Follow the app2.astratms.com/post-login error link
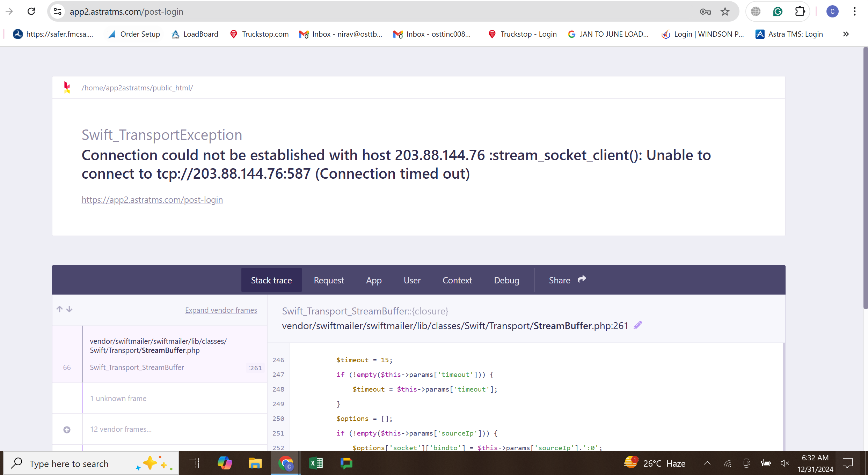This screenshot has width=868, height=475. point(152,200)
